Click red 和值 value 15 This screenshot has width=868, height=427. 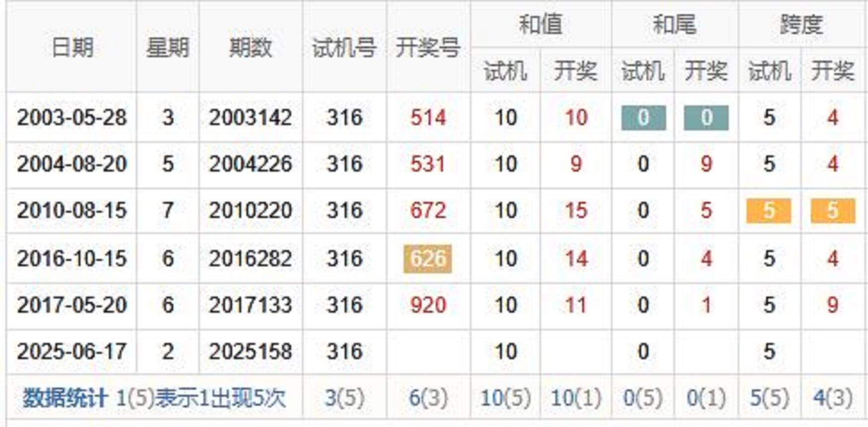(x=576, y=211)
